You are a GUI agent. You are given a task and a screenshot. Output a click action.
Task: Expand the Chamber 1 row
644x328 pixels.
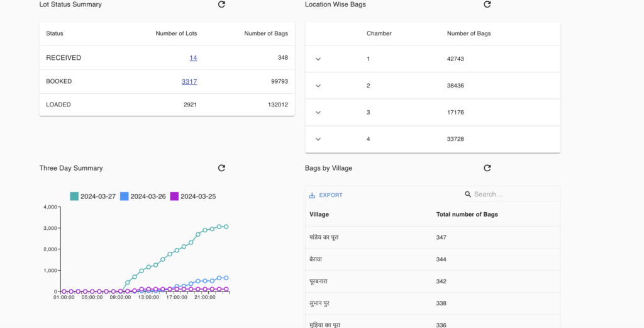pos(318,59)
